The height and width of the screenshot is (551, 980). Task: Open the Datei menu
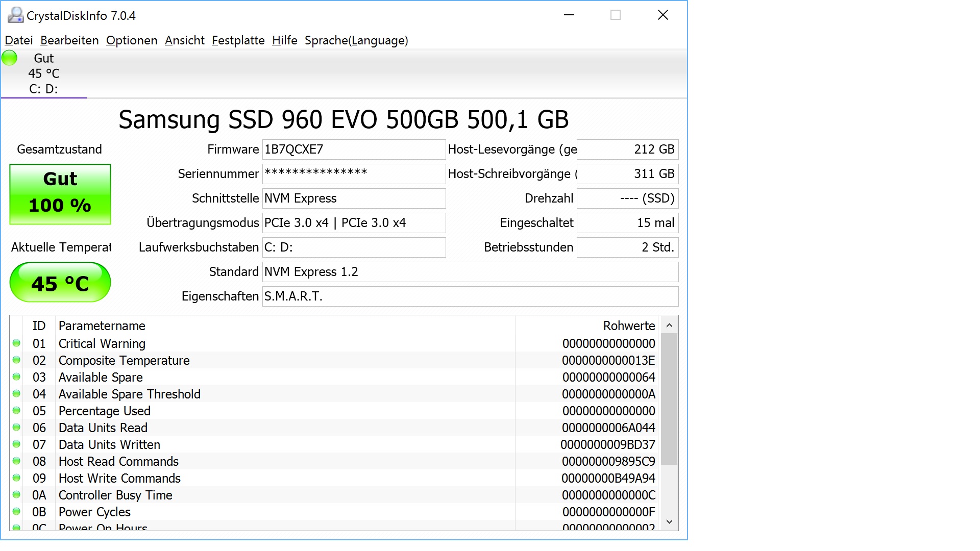(19, 40)
